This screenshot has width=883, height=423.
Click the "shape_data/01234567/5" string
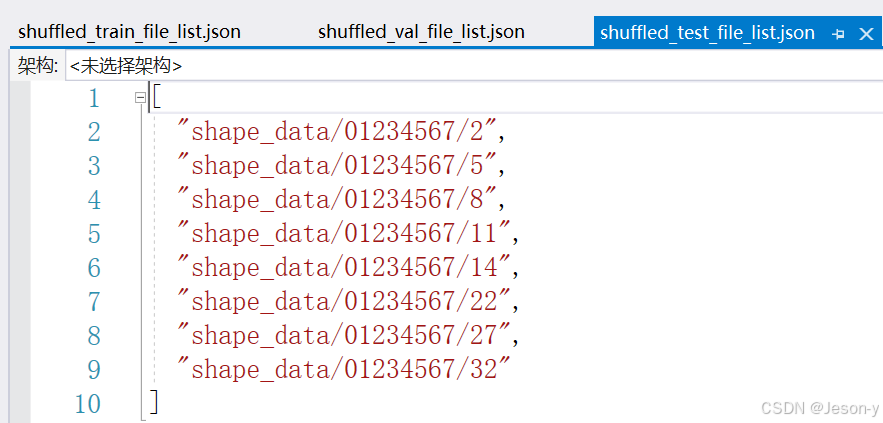(x=336, y=166)
